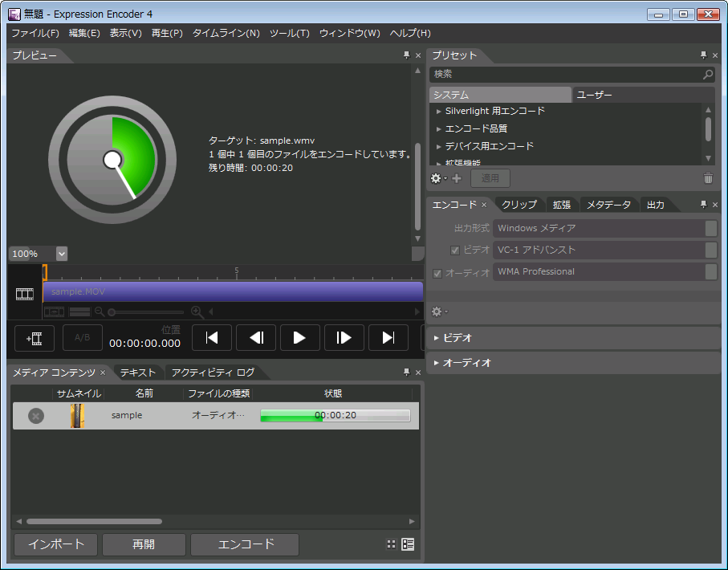Click the インポート button
The width and height of the screenshot is (728, 570).
coord(56,544)
